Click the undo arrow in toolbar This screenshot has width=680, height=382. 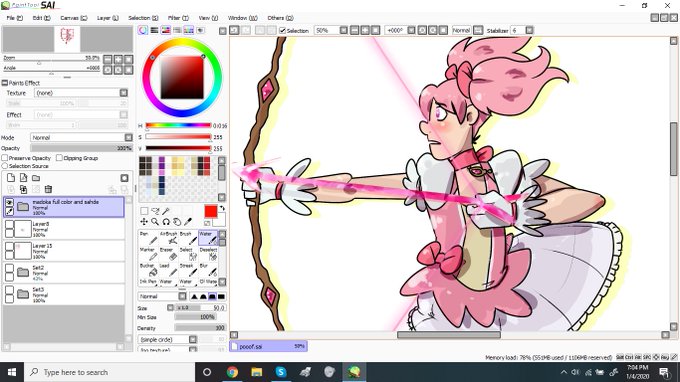pos(234,30)
